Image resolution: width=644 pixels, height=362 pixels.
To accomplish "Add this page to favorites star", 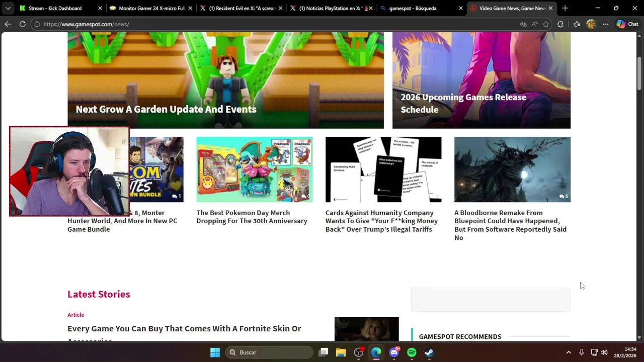I will pos(545,24).
